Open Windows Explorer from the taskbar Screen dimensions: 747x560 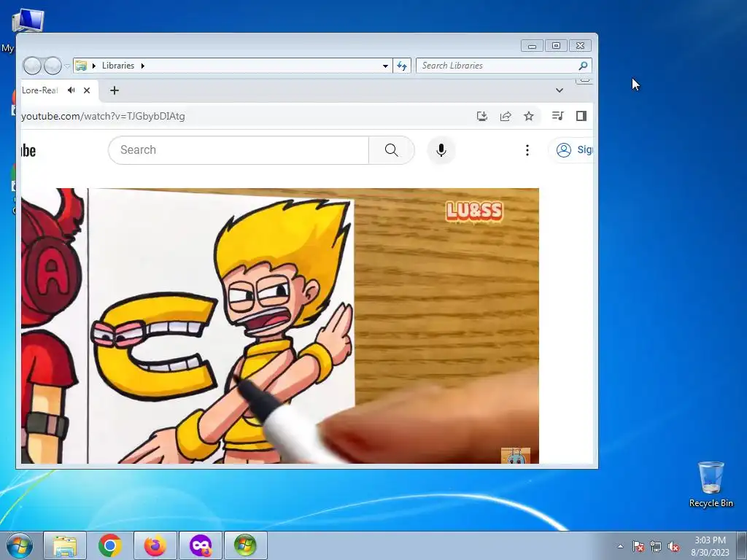click(65, 545)
